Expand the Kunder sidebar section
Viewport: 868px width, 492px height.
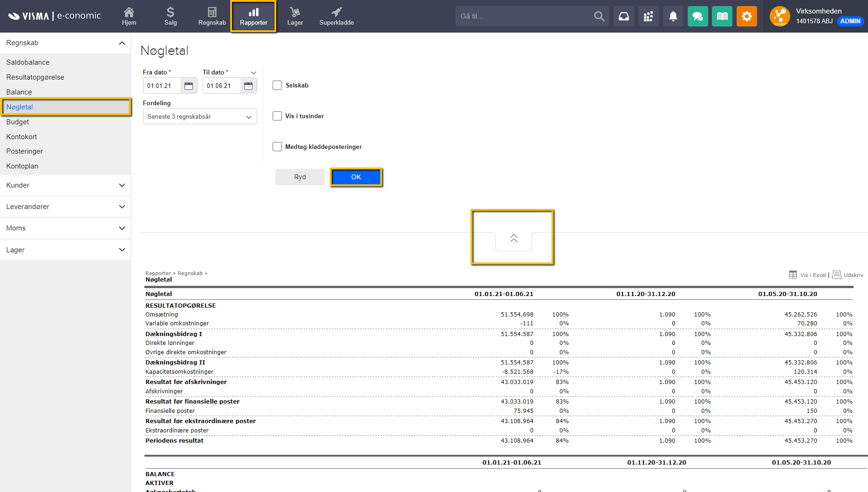(x=65, y=185)
